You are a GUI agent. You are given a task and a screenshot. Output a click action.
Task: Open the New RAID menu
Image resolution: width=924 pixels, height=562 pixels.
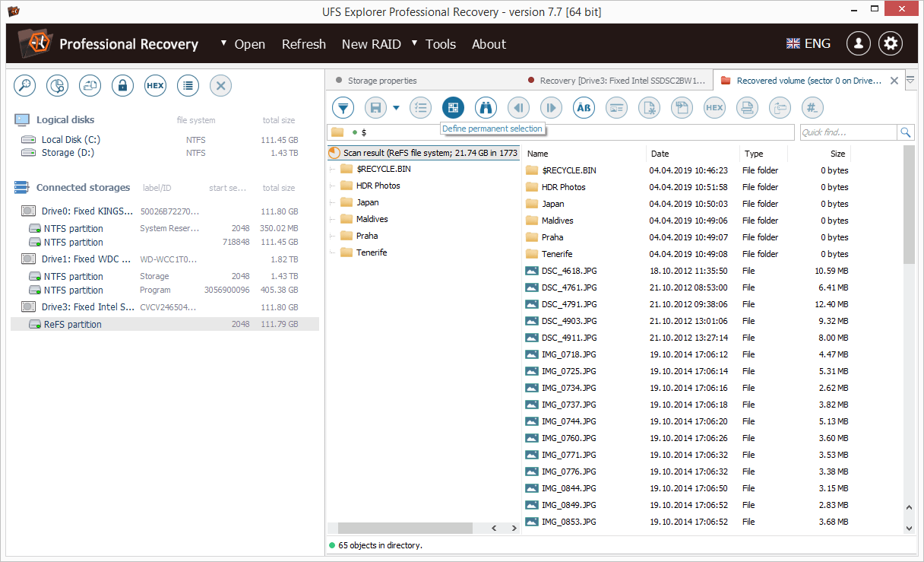coord(372,44)
